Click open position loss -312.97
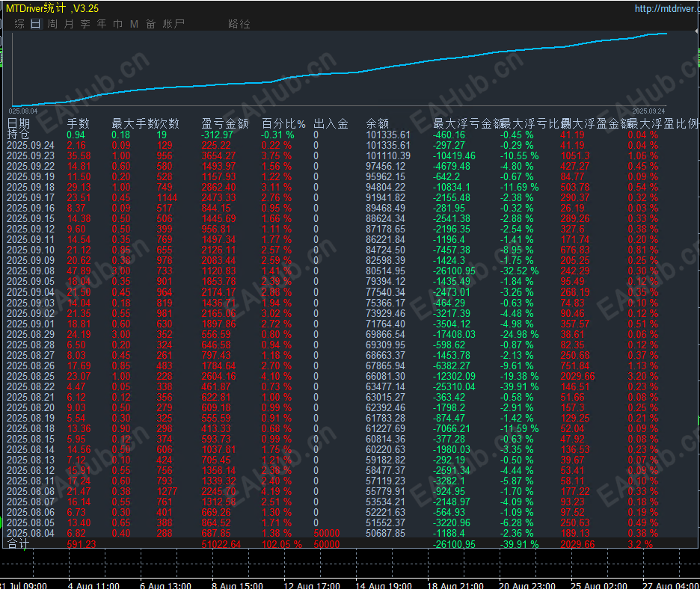 pyautogui.click(x=217, y=135)
